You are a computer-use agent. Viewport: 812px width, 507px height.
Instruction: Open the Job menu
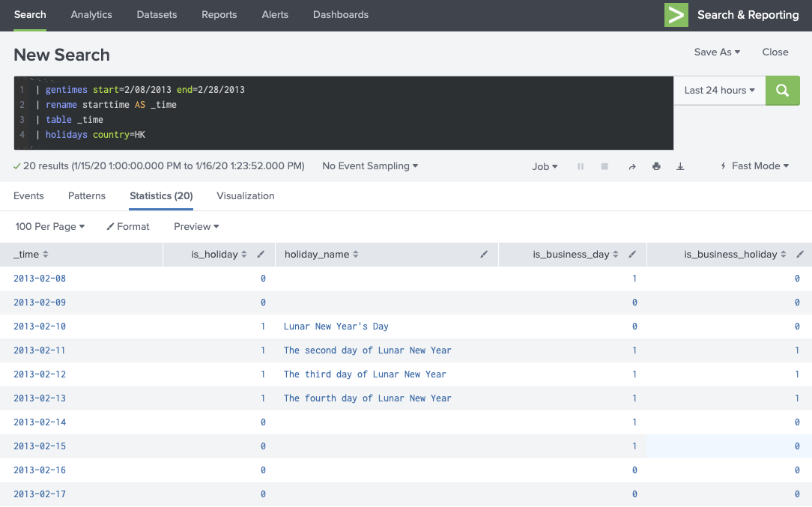(545, 166)
